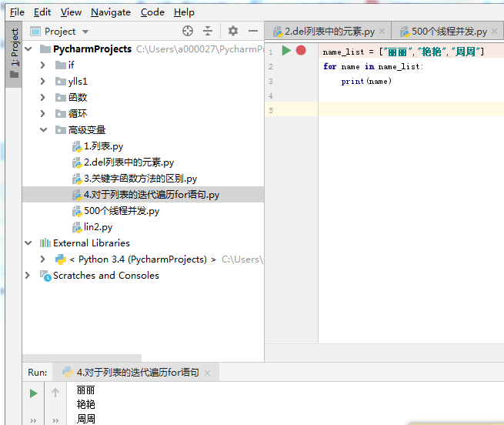Open the Help menu
The height and width of the screenshot is (425, 504).
(184, 12)
